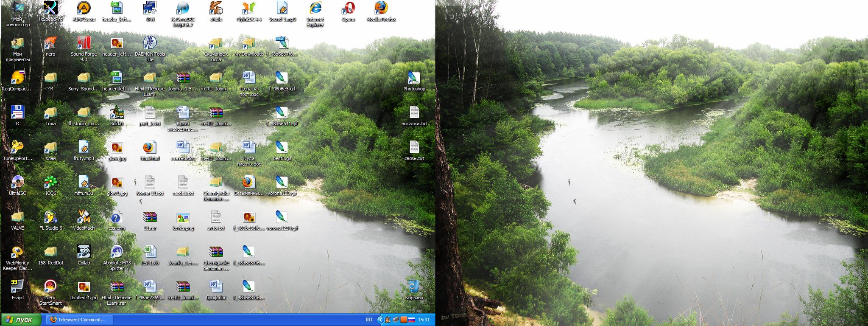
Task: Select the WebMoney Keeper Classic icon
Action: (x=17, y=252)
